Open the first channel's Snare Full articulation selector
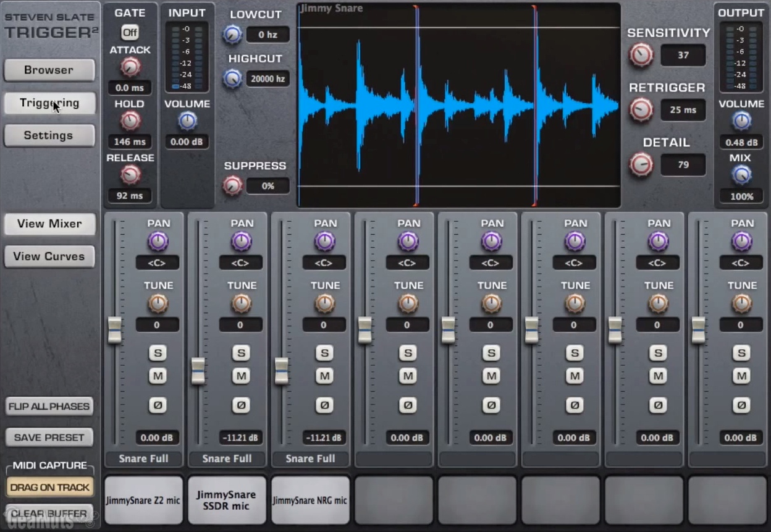The height and width of the screenshot is (532, 771). coord(144,458)
